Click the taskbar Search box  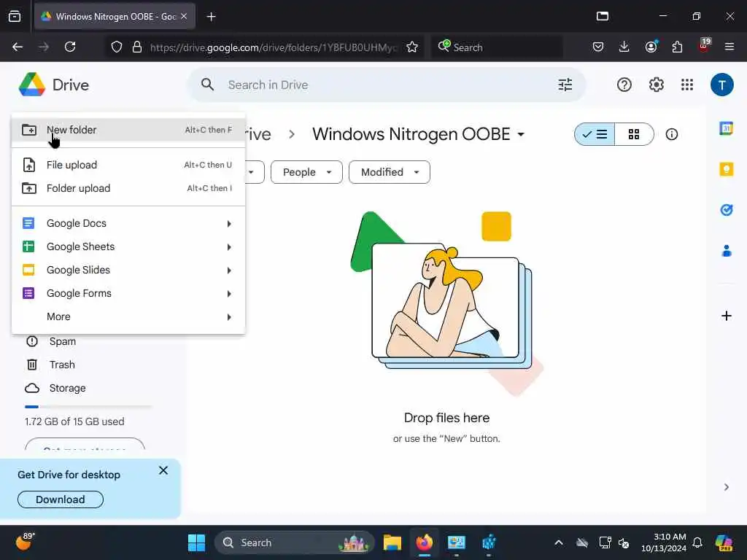tap(295, 542)
